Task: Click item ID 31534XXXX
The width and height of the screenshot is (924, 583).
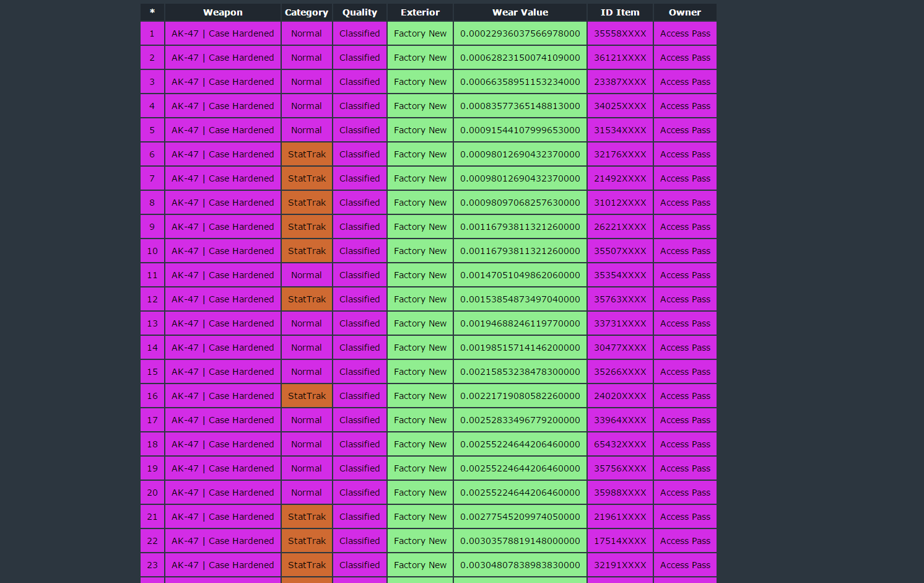Action: pos(620,130)
